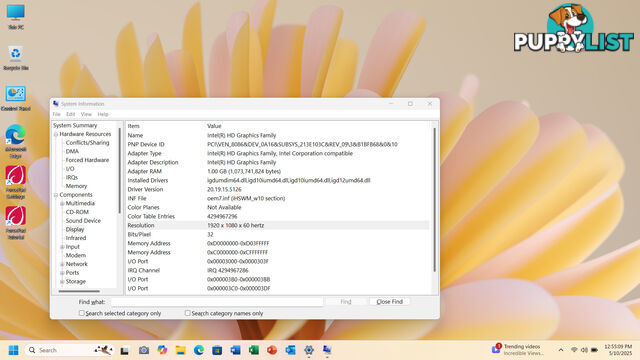Open File Explorer from the taskbar
Image resolution: width=640 pixels, height=360 pixels.
coord(180,350)
